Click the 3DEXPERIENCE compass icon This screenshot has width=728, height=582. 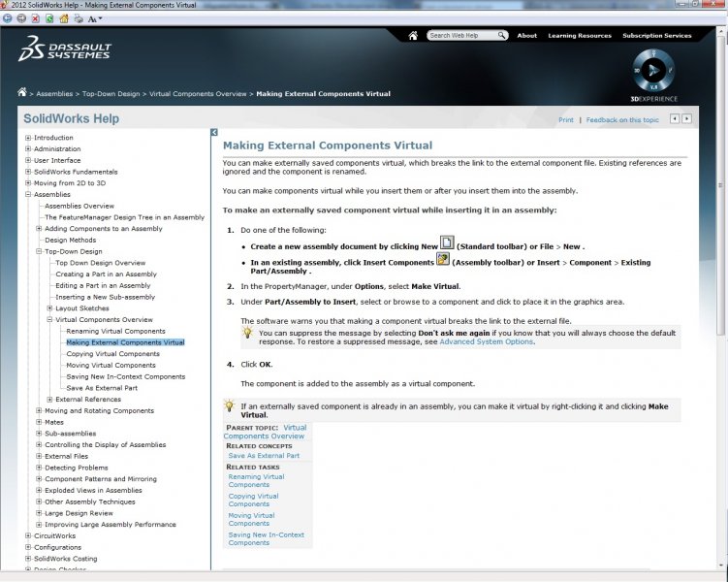click(653, 71)
